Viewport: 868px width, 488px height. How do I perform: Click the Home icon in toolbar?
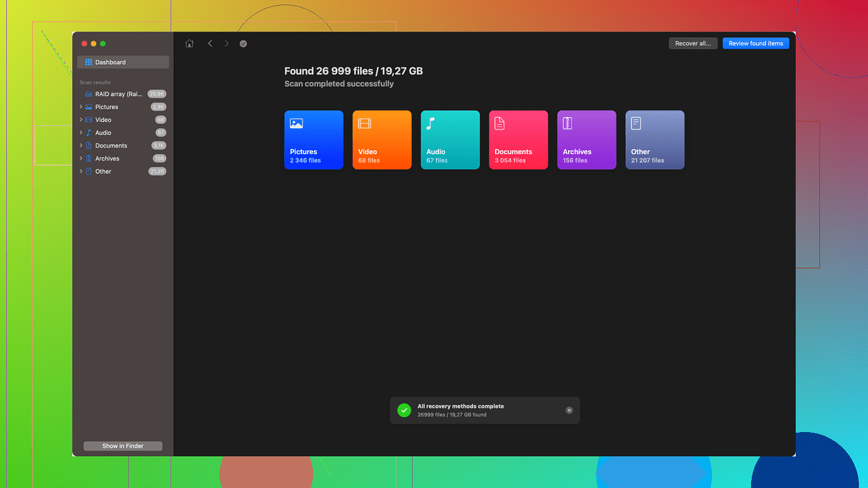point(189,43)
